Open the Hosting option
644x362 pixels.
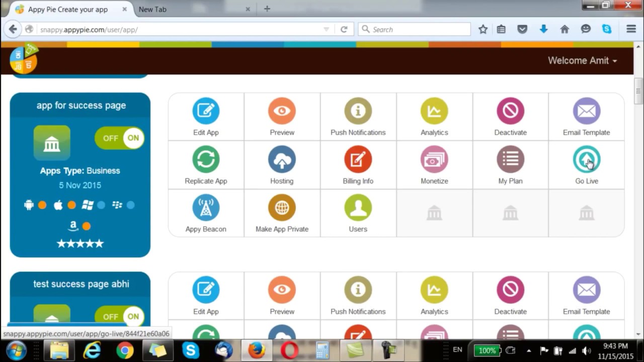click(282, 165)
